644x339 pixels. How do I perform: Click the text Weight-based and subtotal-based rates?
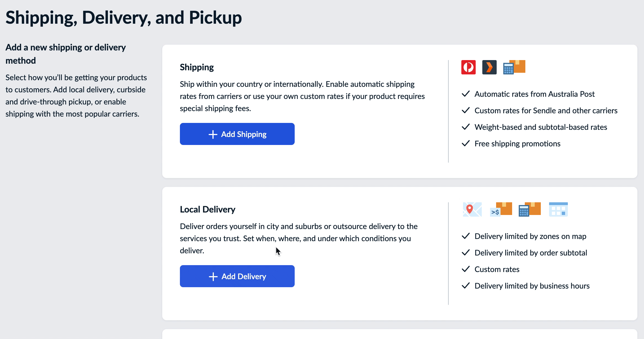coord(541,127)
